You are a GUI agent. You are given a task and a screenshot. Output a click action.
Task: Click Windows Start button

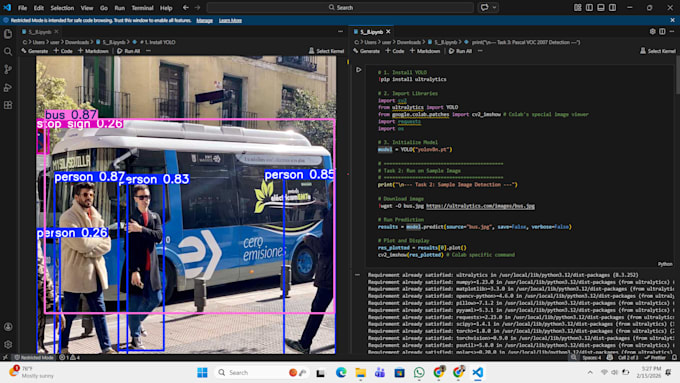click(x=202, y=372)
